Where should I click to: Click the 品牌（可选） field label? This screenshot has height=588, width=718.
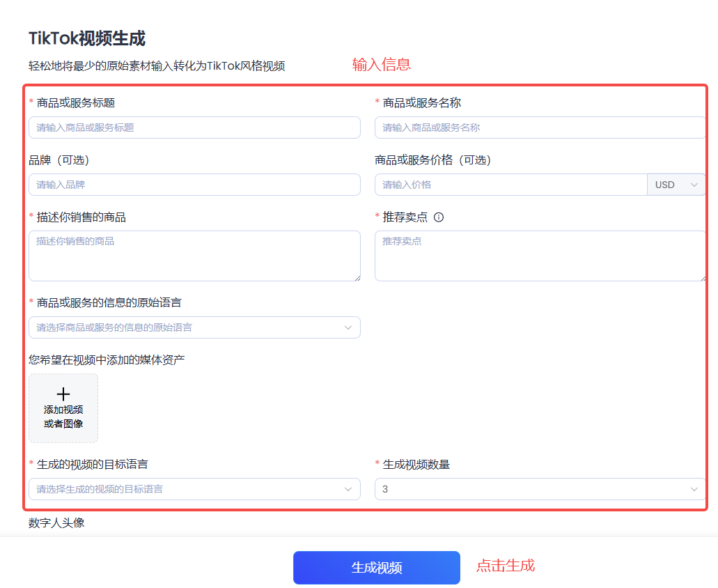click(59, 160)
